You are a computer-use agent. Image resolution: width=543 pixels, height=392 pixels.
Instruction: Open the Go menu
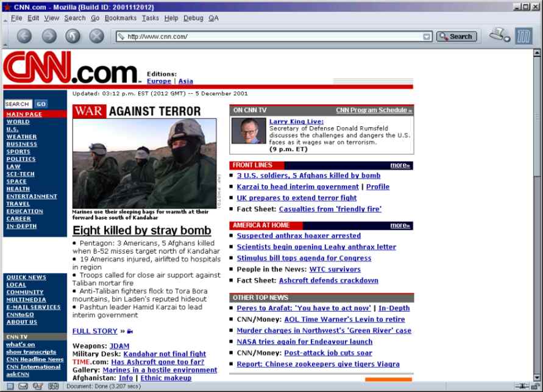95,18
